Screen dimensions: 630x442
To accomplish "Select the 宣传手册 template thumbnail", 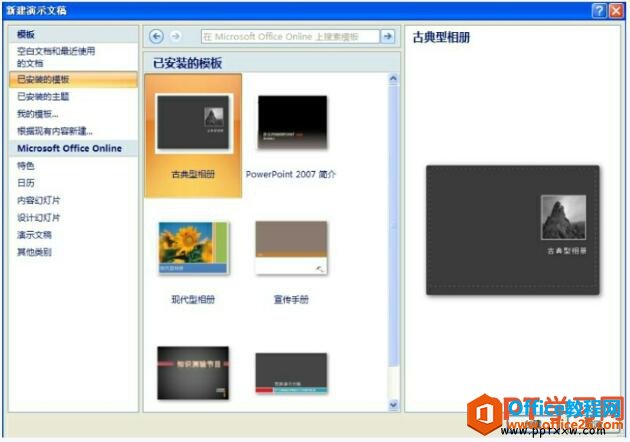I will pos(292,248).
